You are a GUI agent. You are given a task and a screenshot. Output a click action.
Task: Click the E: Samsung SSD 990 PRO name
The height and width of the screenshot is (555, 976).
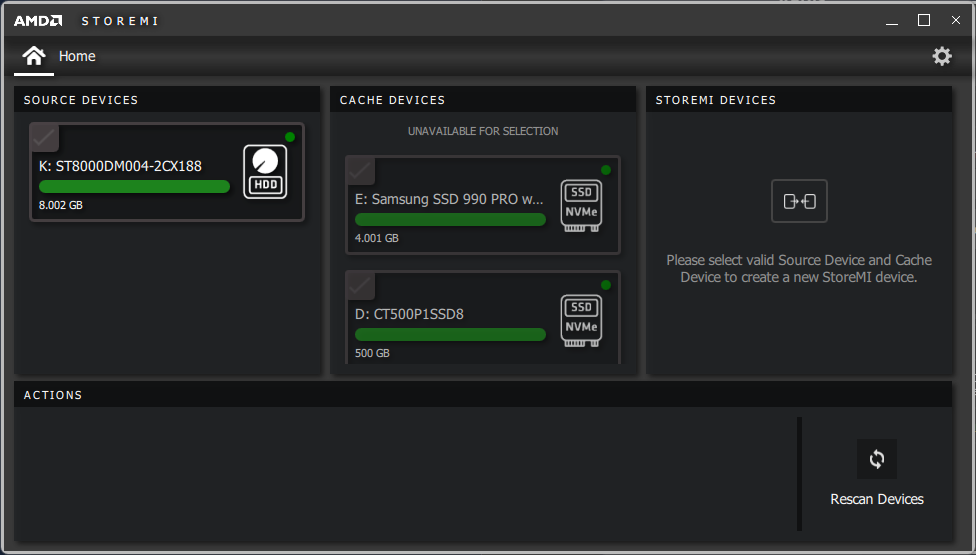click(x=449, y=199)
